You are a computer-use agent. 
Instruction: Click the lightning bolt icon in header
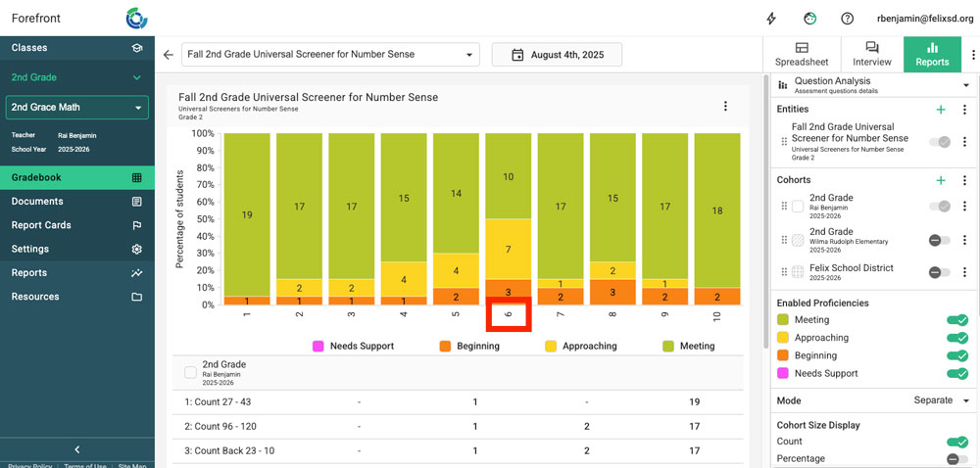771,19
